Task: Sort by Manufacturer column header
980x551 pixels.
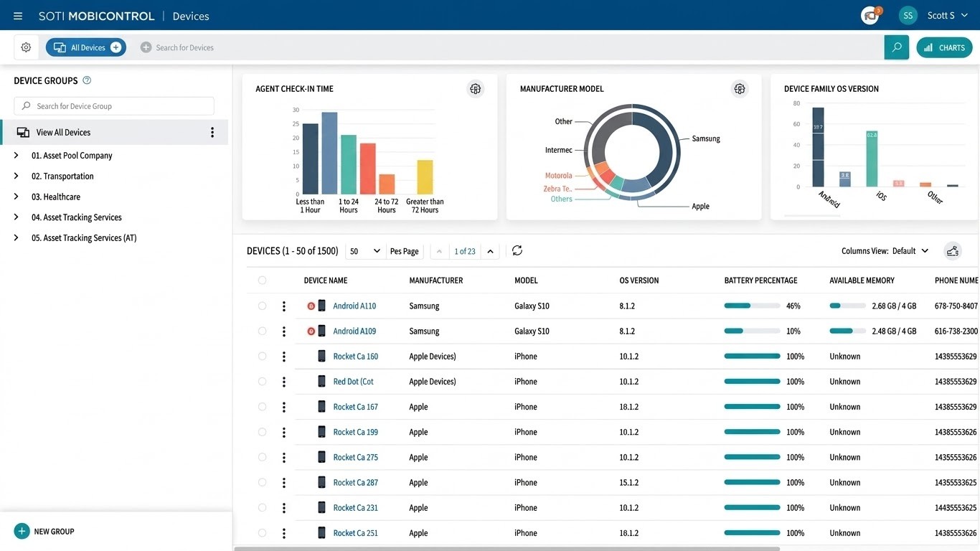Action: click(x=436, y=281)
